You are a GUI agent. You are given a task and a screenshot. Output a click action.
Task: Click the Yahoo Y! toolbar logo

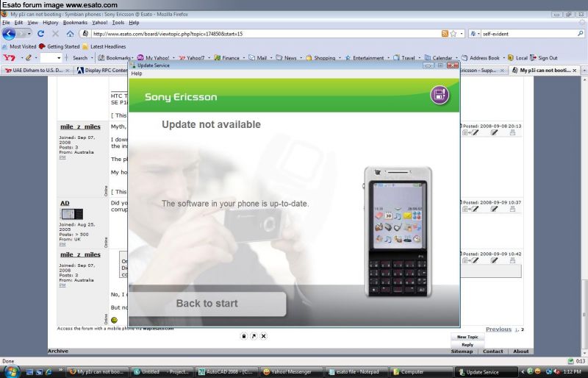[9, 58]
